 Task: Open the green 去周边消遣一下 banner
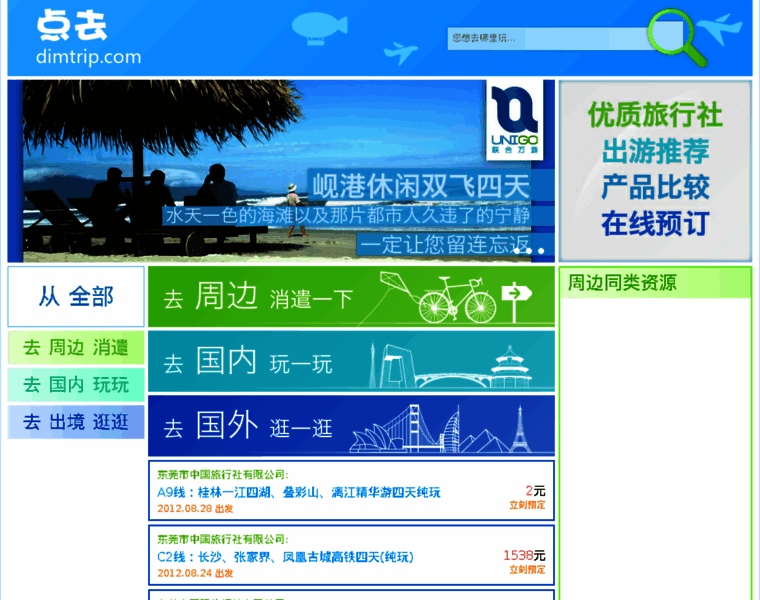point(351,297)
